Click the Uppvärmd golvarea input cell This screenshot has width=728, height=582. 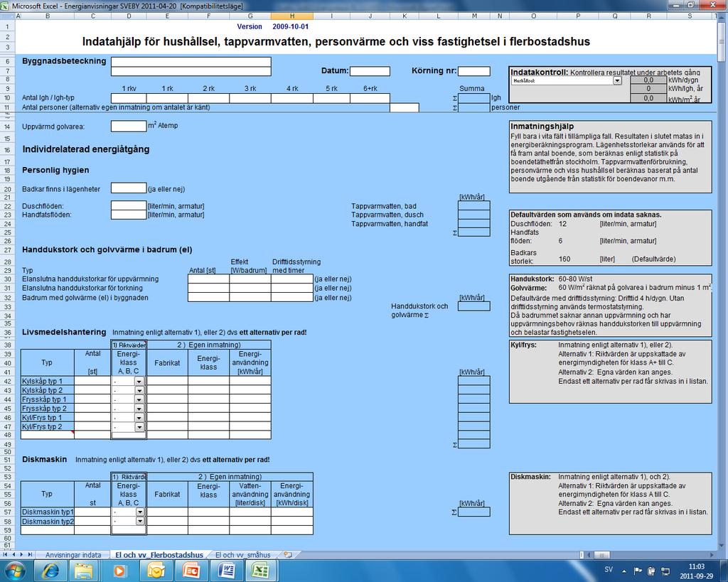click(129, 126)
